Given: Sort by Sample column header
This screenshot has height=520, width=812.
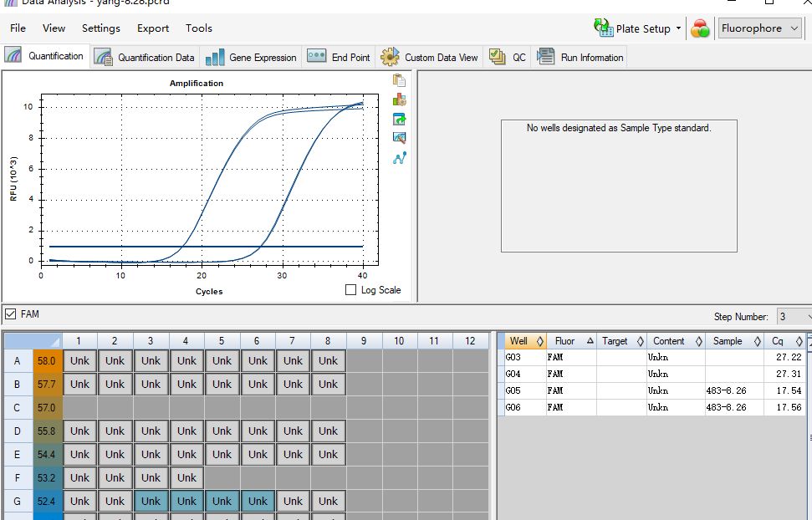Looking at the screenshot, I should coord(734,341).
